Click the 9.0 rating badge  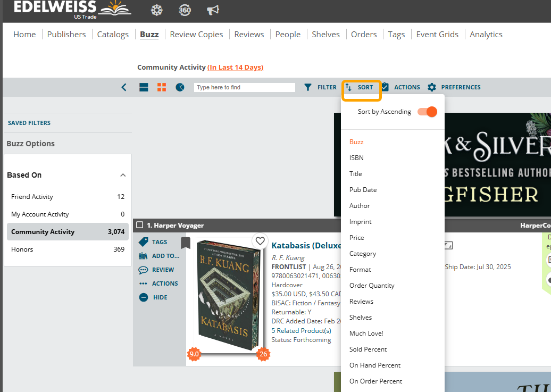tap(194, 354)
